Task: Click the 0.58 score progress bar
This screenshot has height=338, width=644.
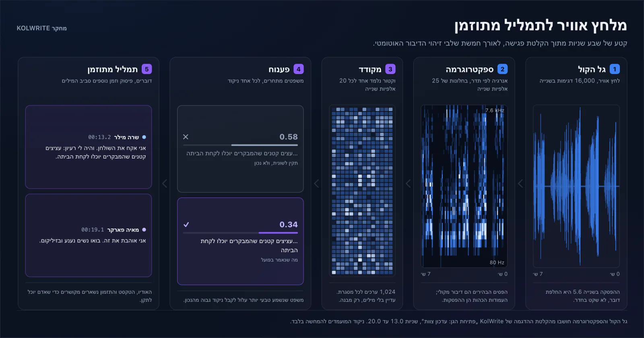Action: click(x=240, y=145)
